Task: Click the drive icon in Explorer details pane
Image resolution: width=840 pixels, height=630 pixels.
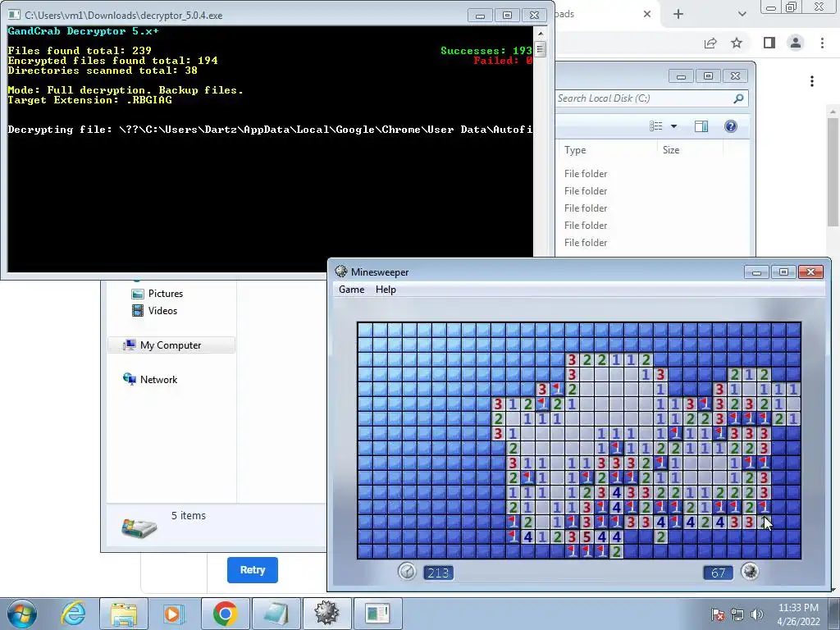Action: pyautogui.click(x=139, y=527)
